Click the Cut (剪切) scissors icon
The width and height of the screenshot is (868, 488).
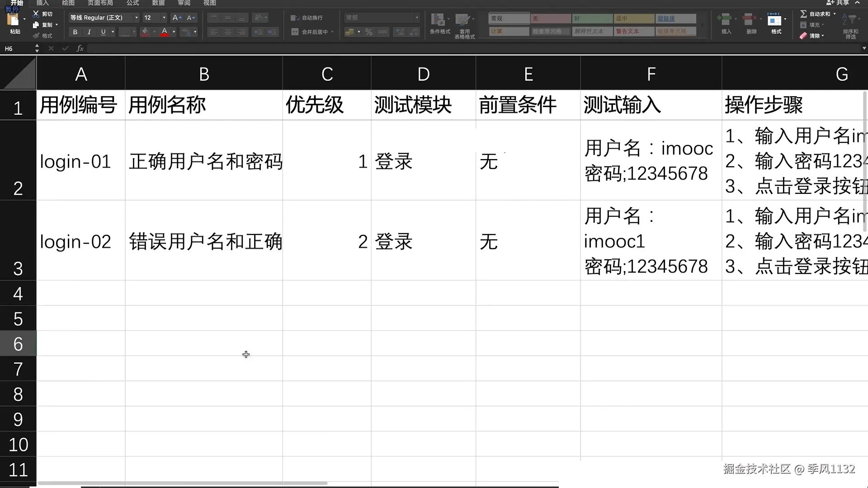click(36, 14)
